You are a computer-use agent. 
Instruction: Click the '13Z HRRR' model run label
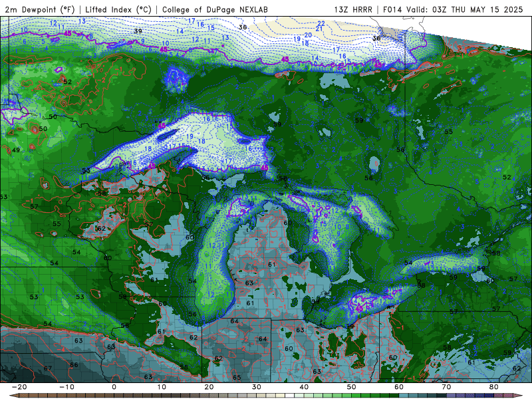coord(353,9)
